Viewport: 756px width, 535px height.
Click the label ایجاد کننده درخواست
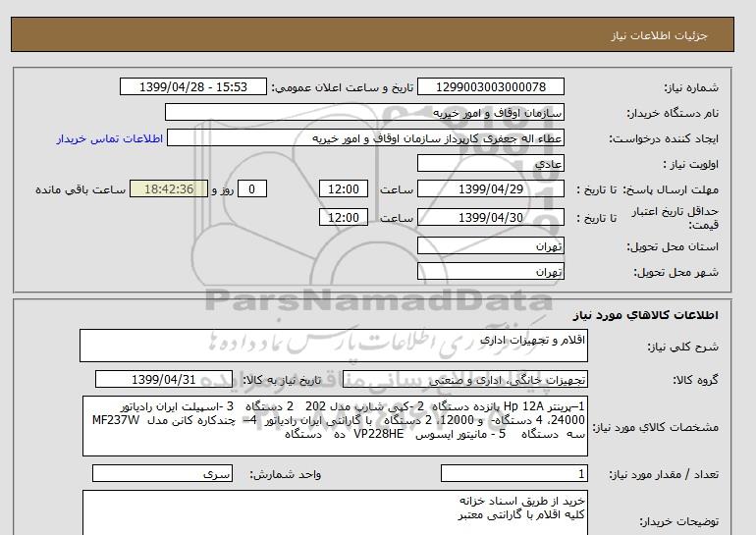pos(664,138)
